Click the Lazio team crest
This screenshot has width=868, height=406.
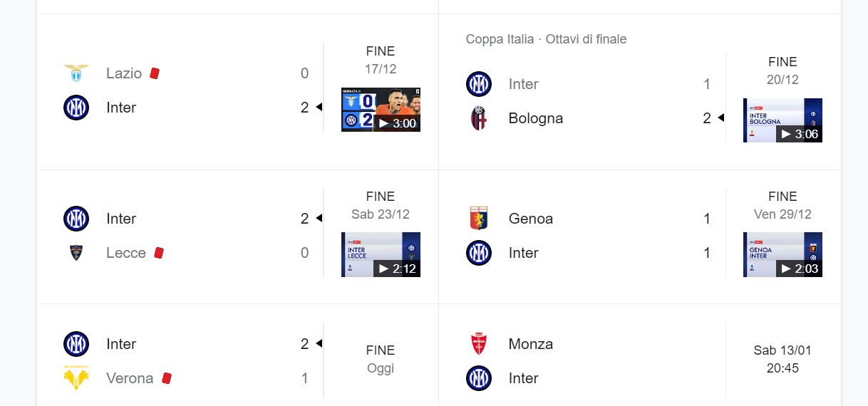point(76,73)
